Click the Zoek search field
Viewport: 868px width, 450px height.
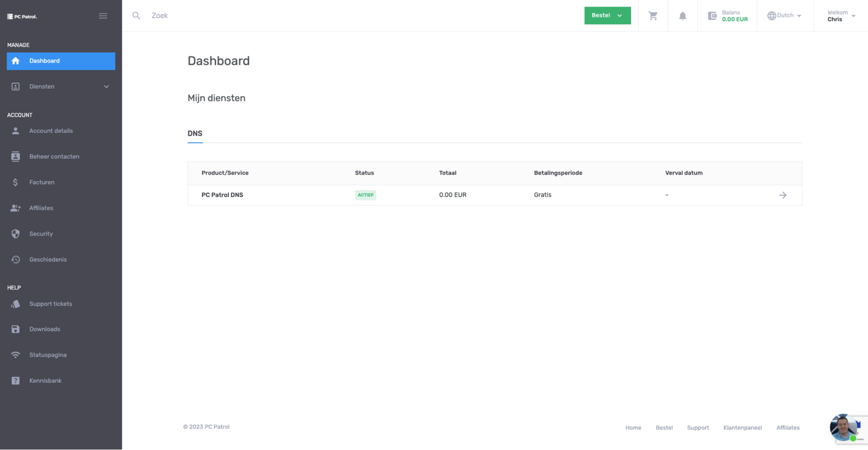point(325,16)
